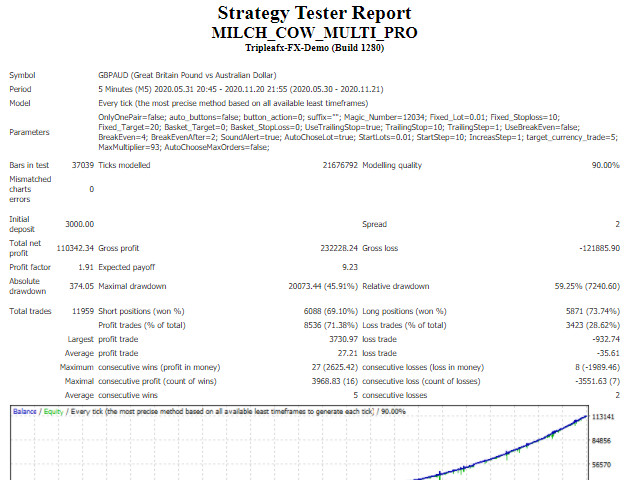Click the Gross profit value 232228.24

339,248
